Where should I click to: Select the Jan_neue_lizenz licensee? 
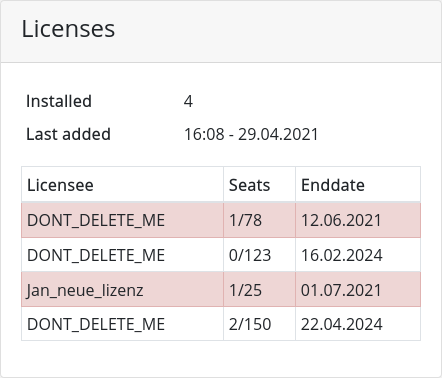point(122,290)
